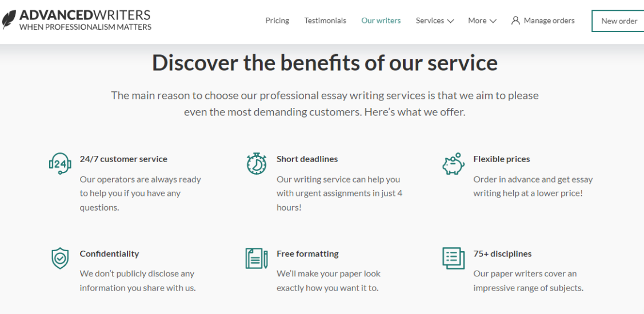Expand the More dropdown menu

[x=482, y=21]
